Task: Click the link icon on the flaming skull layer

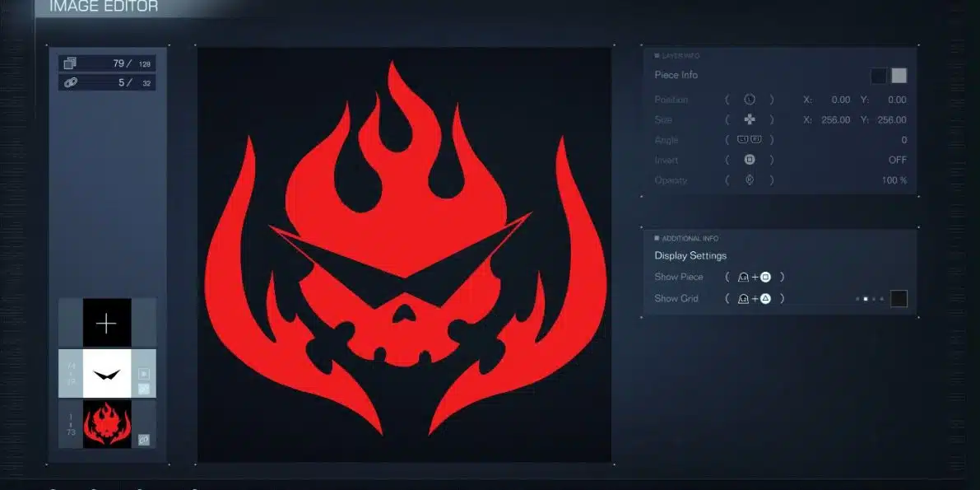Action: pos(144,440)
